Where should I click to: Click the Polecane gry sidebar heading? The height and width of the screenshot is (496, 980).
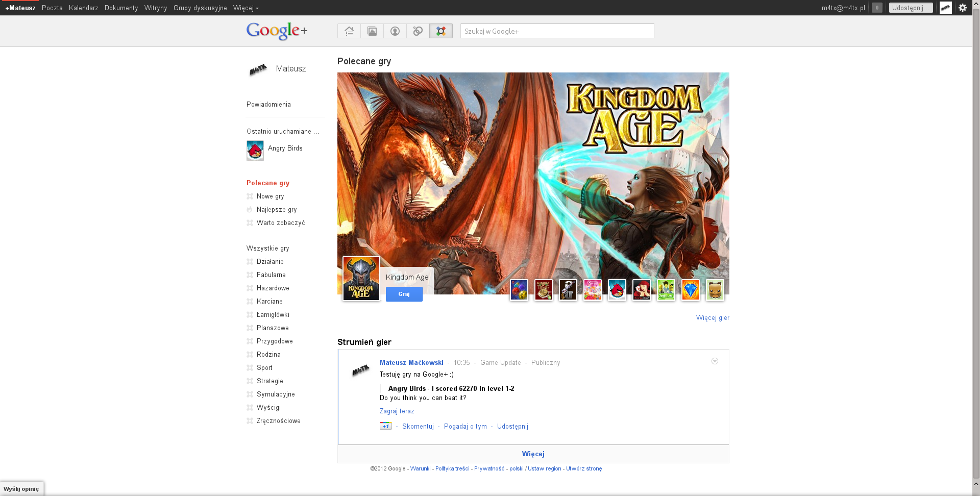[x=268, y=183]
